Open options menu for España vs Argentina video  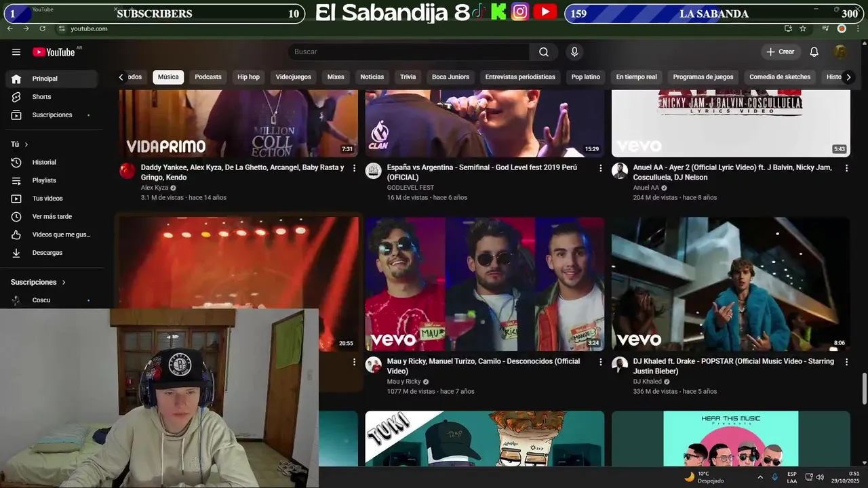[600, 168]
